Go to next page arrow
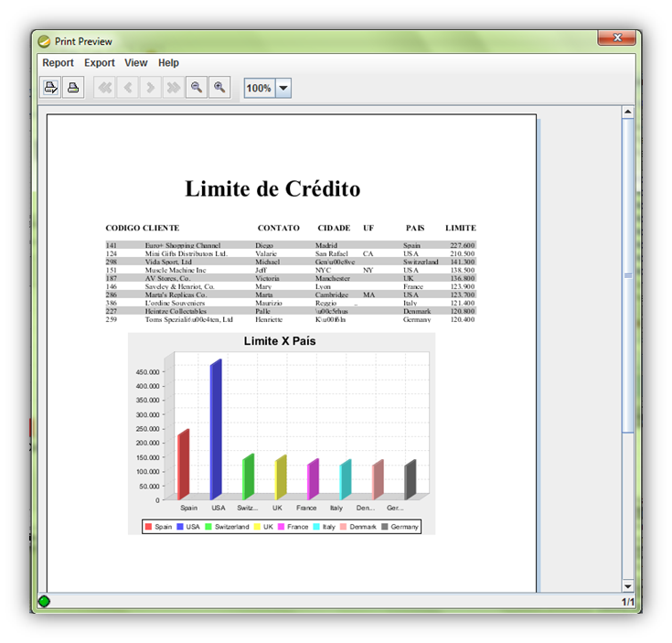This screenshot has height=643, width=672. [150, 88]
